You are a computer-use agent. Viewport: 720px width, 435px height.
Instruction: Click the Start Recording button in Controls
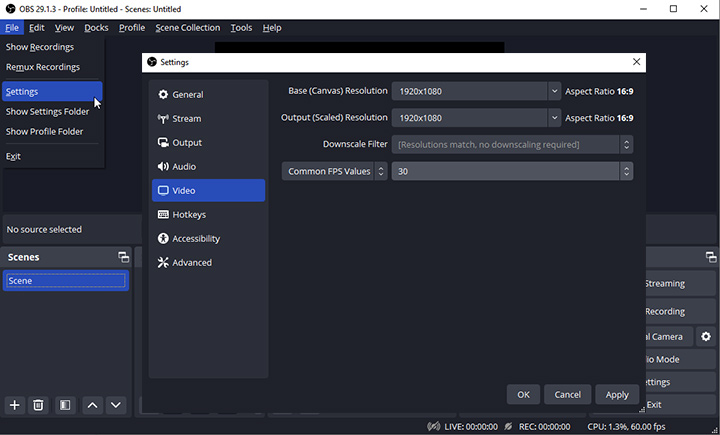681,311
